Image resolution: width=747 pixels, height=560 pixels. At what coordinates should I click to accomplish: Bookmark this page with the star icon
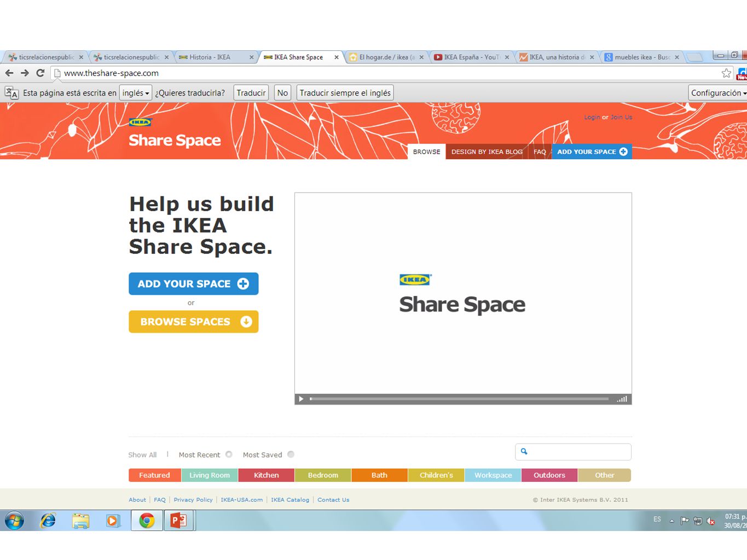point(726,73)
